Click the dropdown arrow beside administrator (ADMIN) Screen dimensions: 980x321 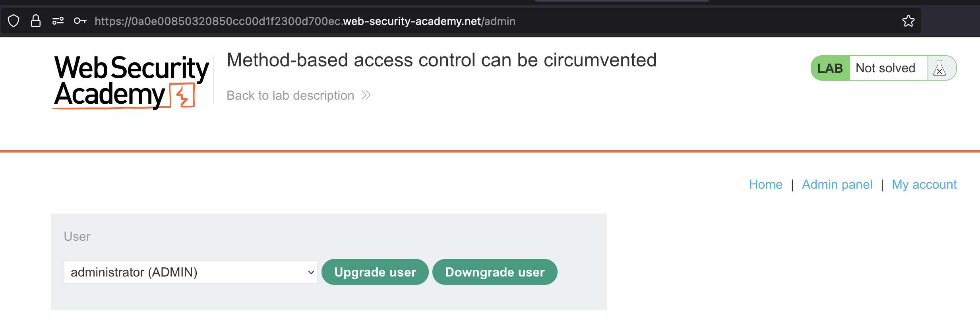(311, 273)
